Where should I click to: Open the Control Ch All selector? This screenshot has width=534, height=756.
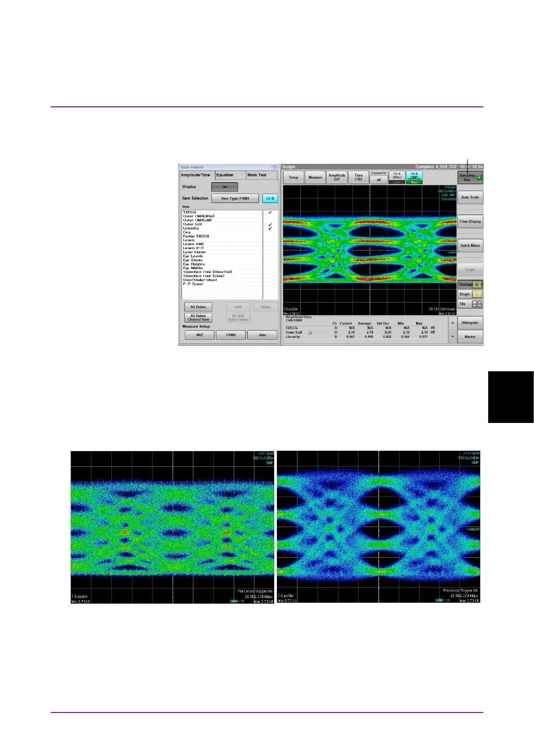click(379, 180)
